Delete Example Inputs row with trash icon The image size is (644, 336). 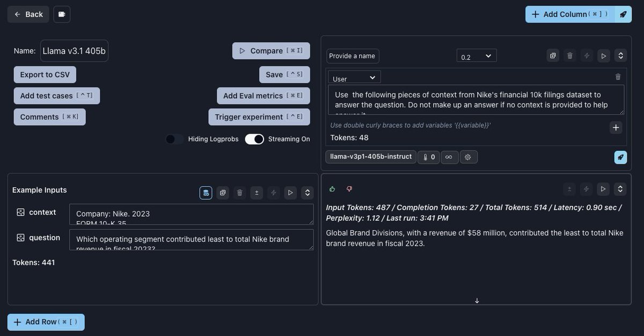(240, 193)
